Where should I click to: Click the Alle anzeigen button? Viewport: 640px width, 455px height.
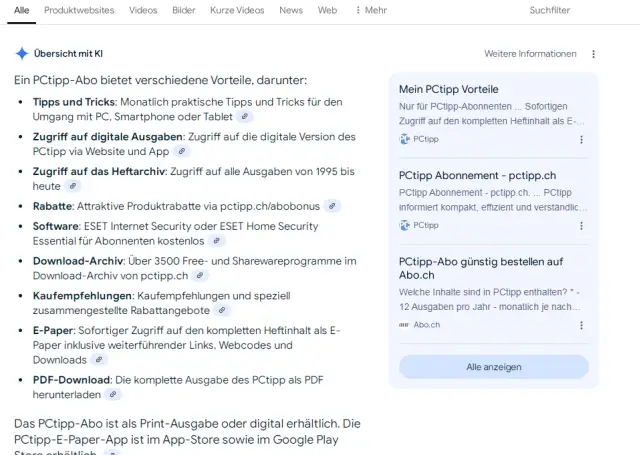493,367
